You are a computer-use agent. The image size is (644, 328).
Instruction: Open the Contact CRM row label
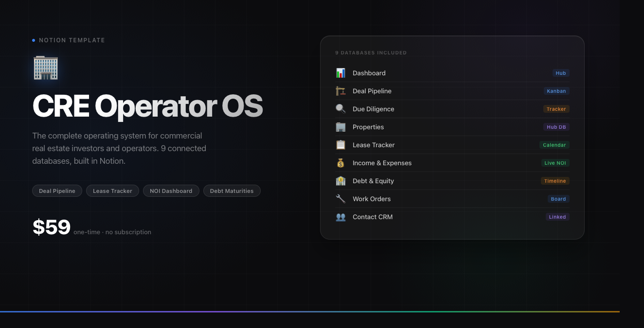coord(373,217)
